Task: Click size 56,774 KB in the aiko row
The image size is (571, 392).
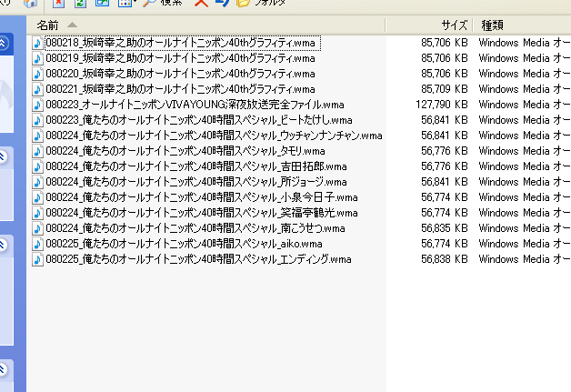Action: click(x=445, y=244)
